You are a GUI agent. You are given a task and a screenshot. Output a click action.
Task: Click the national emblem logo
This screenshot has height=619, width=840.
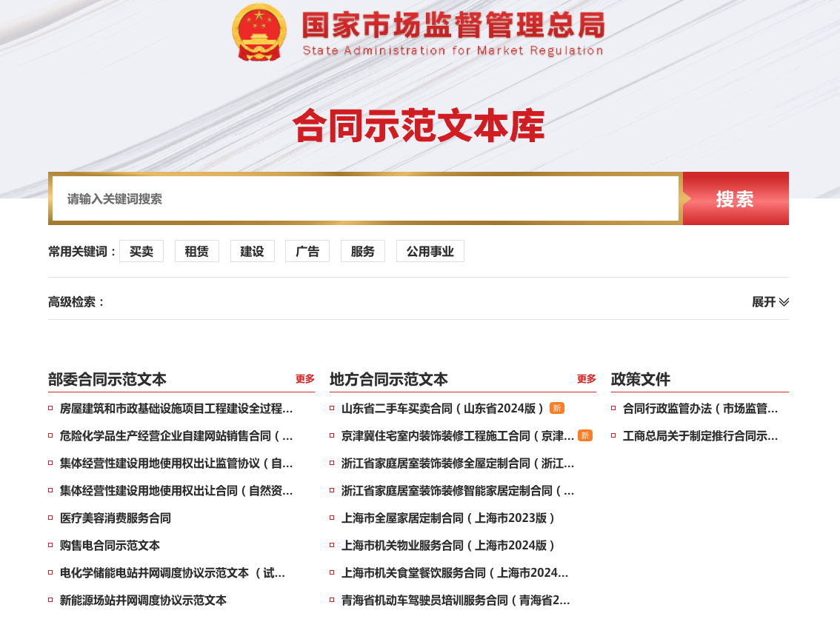click(259, 33)
